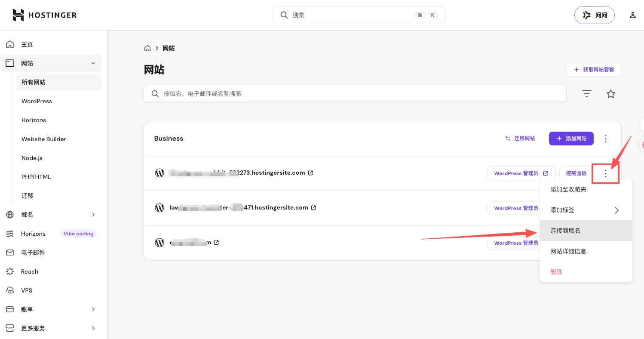Expand the 更多服务 sidebar section
Viewport: 644px width, 339px height.
click(93, 328)
